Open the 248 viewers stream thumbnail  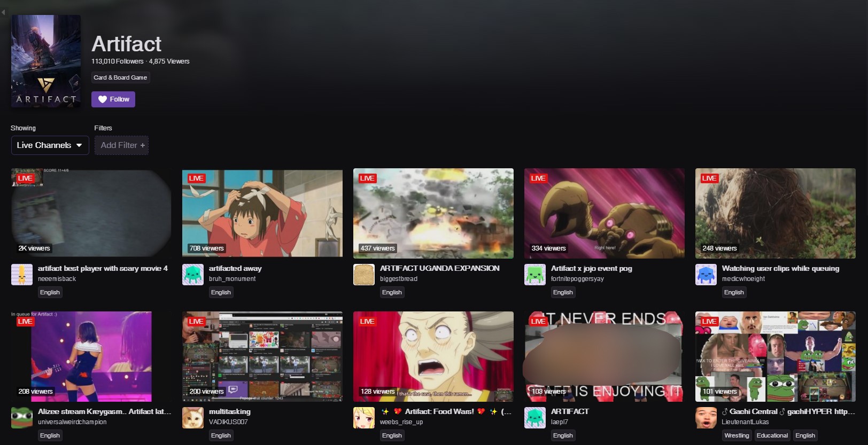tap(776, 213)
